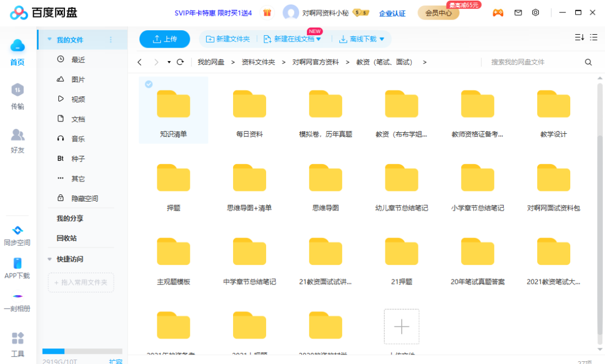The image size is (605, 364).
Task: Click the game controller icon in title bar
Action: [497, 12]
